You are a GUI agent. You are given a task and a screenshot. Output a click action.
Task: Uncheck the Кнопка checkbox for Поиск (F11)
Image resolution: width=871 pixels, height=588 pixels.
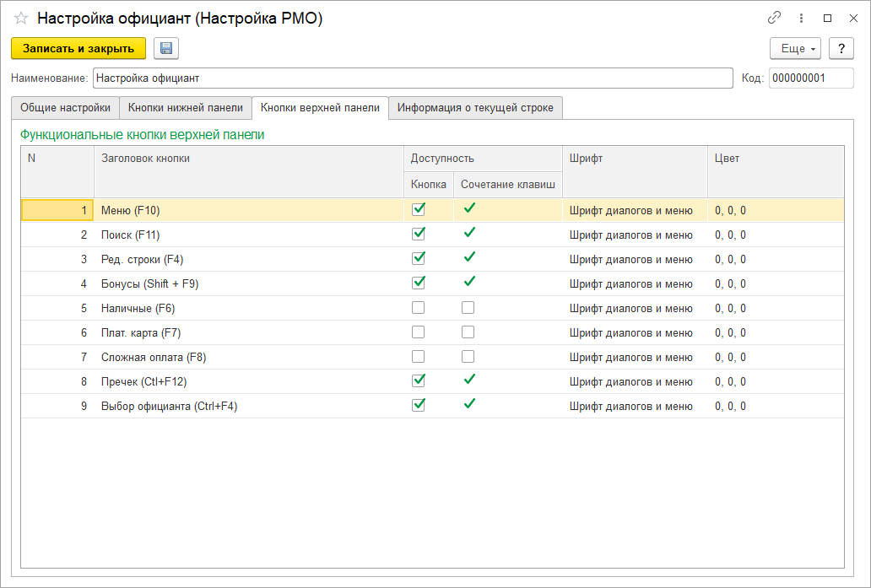click(x=418, y=234)
